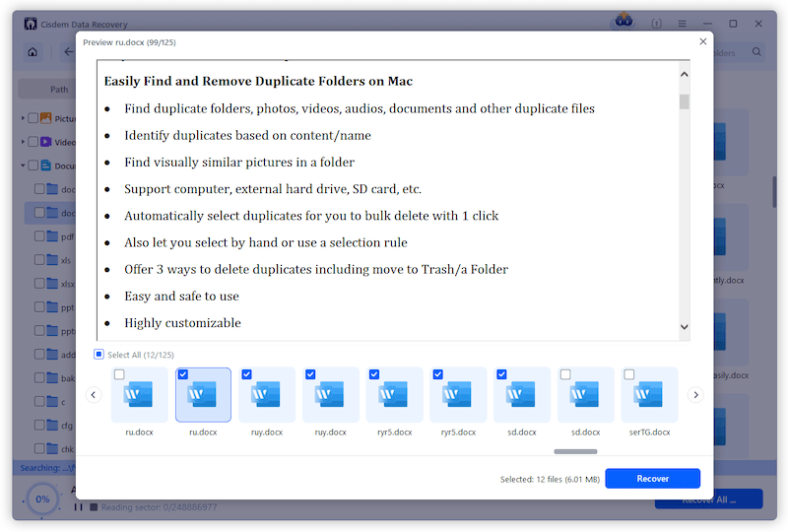
Task: Check the cfg folder checkbox
Action: 39,426
